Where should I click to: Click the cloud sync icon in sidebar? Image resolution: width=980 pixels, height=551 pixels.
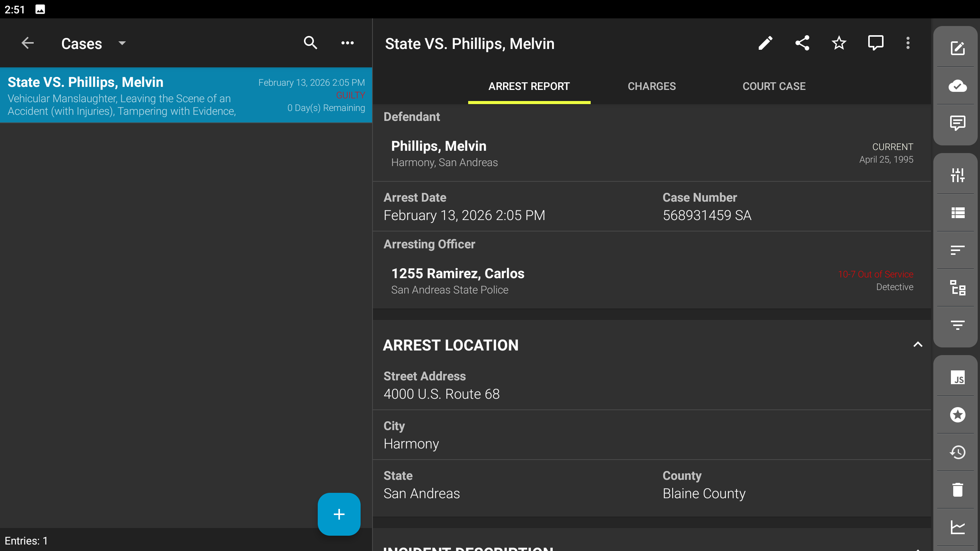tap(957, 86)
